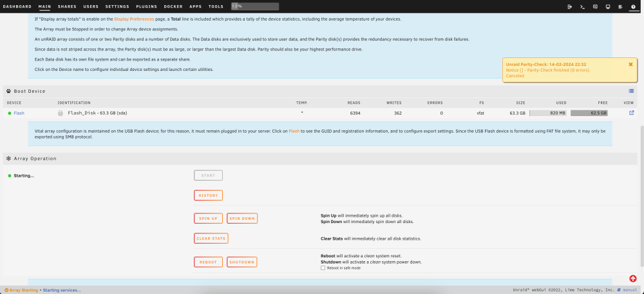The width and height of the screenshot is (644, 294).
Task: Open the Tools tab
Action: tap(216, 6)
